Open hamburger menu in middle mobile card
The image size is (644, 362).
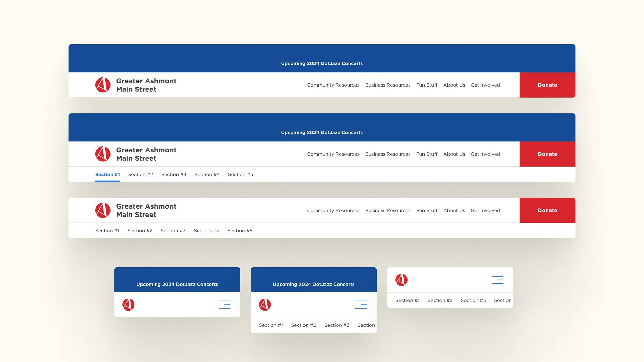tap(361, 305)
